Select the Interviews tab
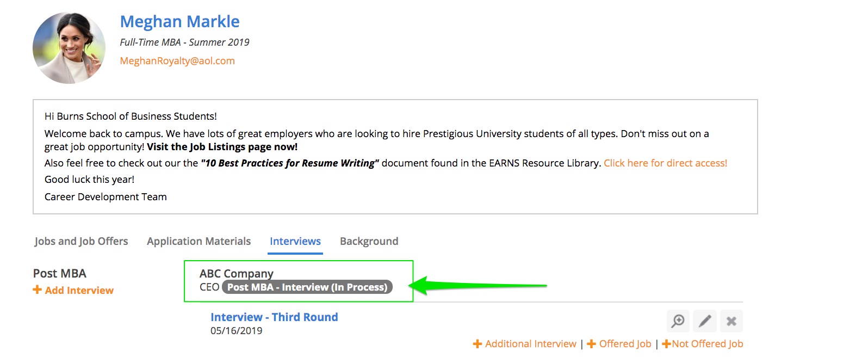This screenshot has width=868, height=357. 295,241
